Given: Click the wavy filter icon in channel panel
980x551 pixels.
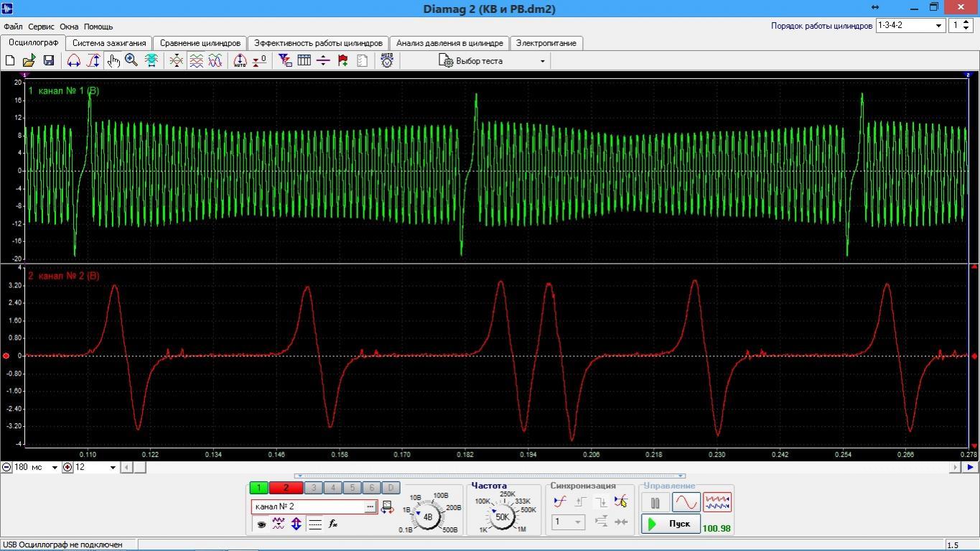Looking at the screenshot, I should point(279,524).
